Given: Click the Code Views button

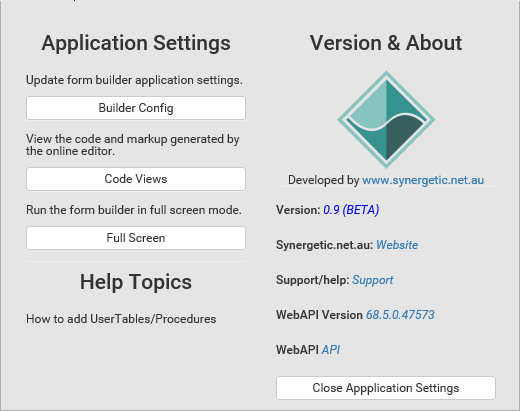Looking at the screenshot, I should (136, 179).
